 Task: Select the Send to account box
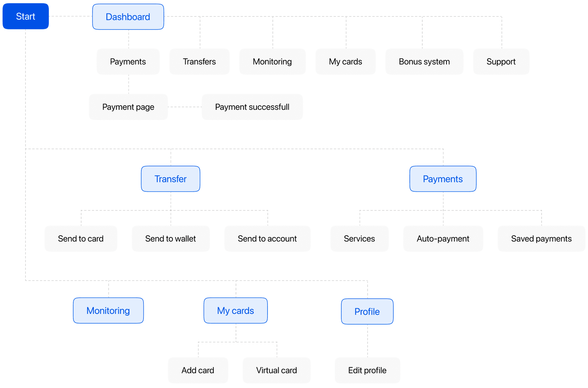267,239
